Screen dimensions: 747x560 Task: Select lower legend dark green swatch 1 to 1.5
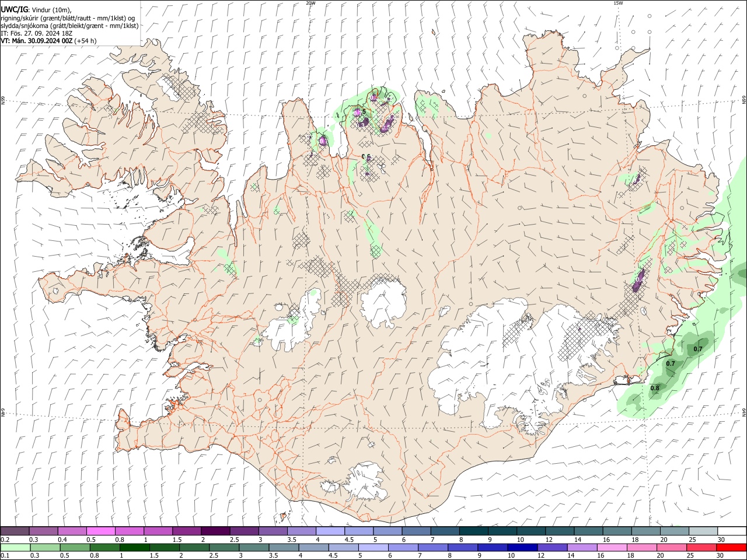[134, 547]
